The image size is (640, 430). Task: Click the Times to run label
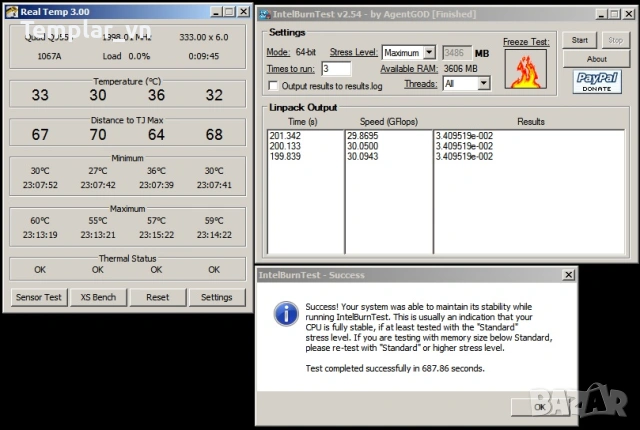tap(291, 69)
